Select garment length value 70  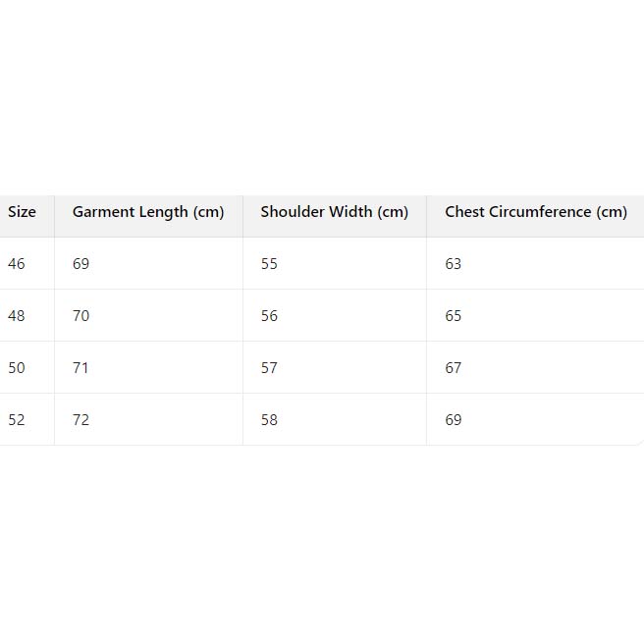click(x=80, y=316)
